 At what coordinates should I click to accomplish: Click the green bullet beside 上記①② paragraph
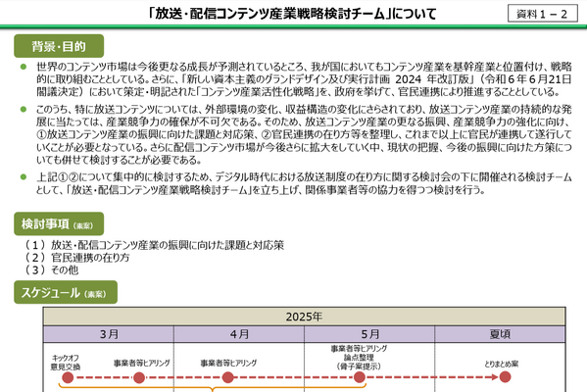(x=24, y=176)
